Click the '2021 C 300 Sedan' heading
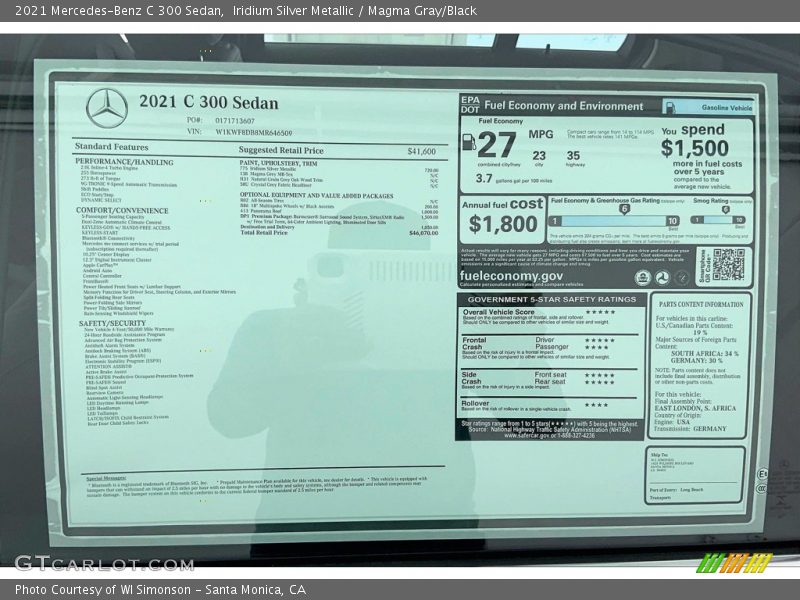 tap(209, 102)
